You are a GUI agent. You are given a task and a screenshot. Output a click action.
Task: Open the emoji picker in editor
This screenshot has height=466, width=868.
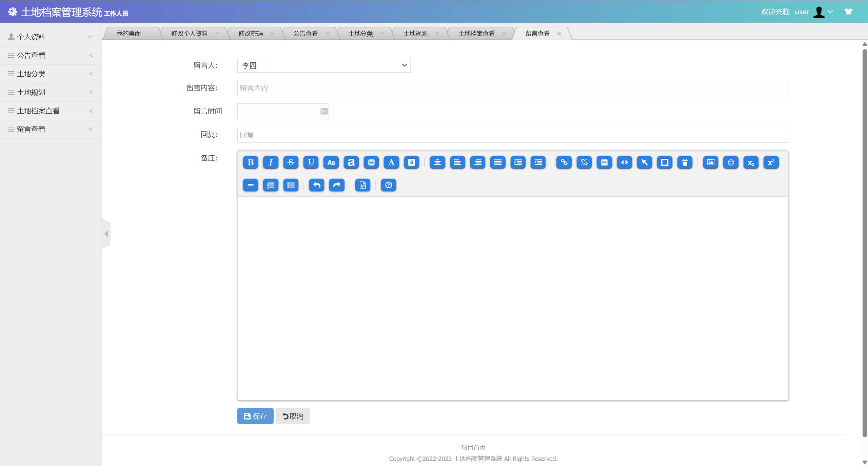[x=731, y=162]
